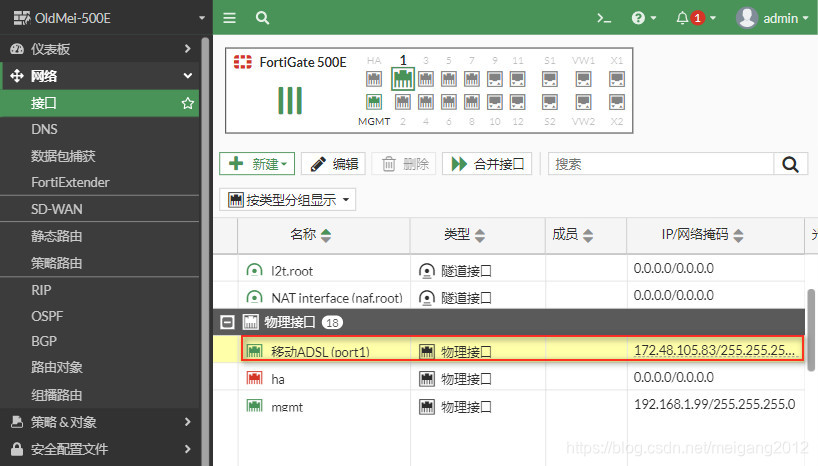This screenshot has width=818, height=466.
Task: Select port 5 in the faceplate
Action: [449, 79]
